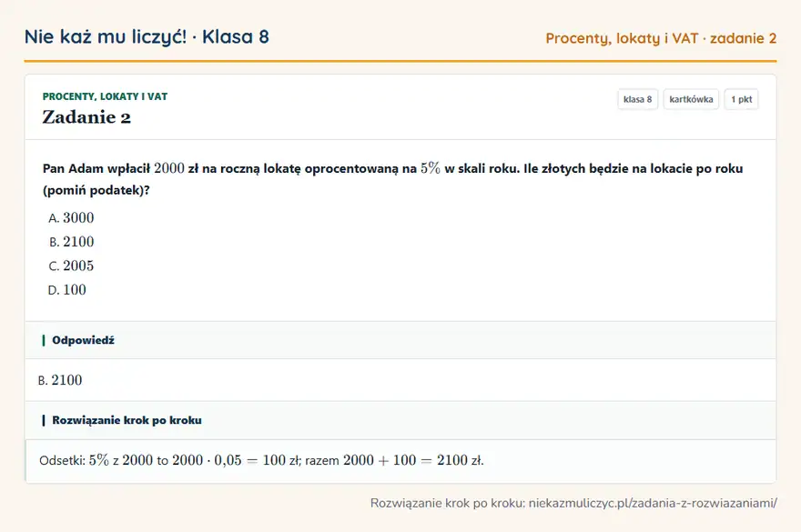The height and width of the screenshot is (532, 801).
Task: Click the 'Zadanie 2' heading
Action: point(86,117)
